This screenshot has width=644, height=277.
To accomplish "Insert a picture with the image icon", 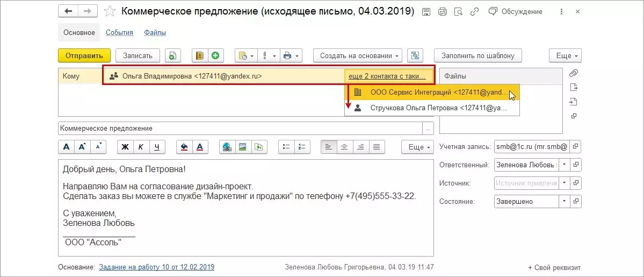I will 243,147.
